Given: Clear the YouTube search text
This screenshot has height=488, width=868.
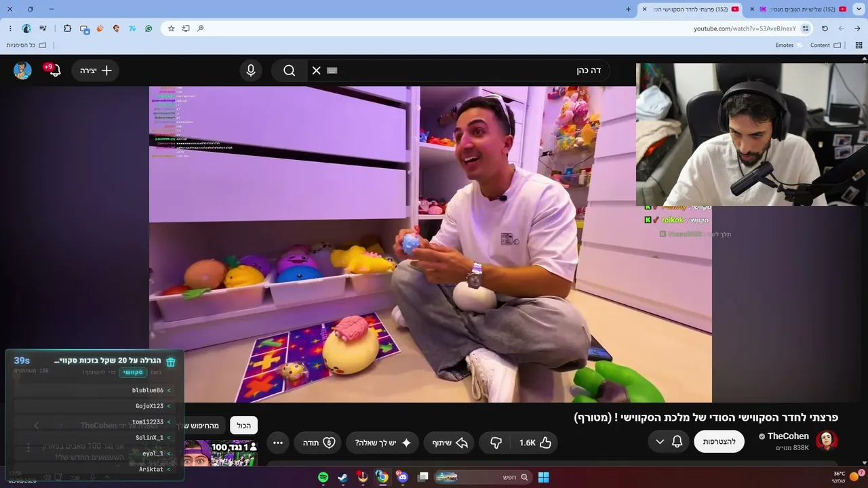Looking at the screenshot, I should pos(316,70).
